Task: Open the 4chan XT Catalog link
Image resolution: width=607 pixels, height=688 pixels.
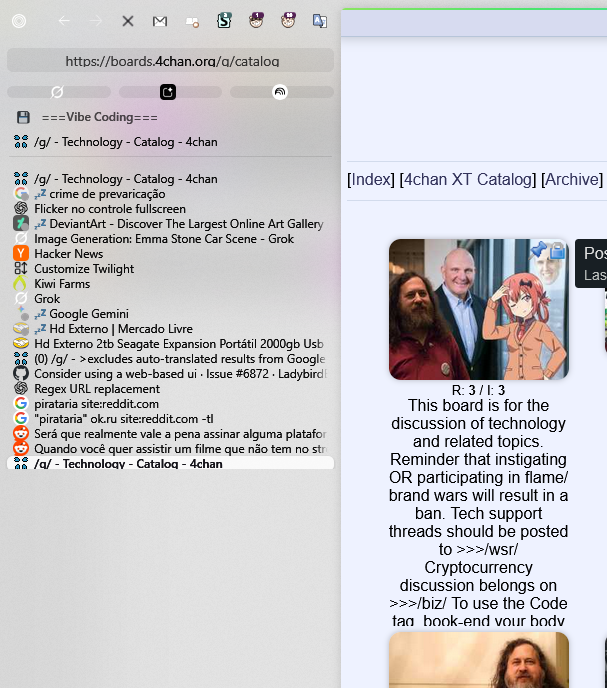Action: [468, 179]
